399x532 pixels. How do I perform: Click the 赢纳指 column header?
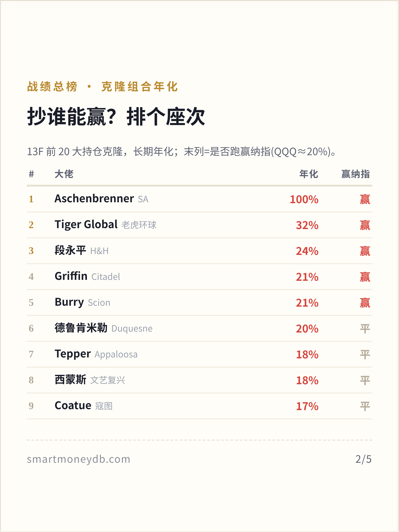click(x=355, y=174)
